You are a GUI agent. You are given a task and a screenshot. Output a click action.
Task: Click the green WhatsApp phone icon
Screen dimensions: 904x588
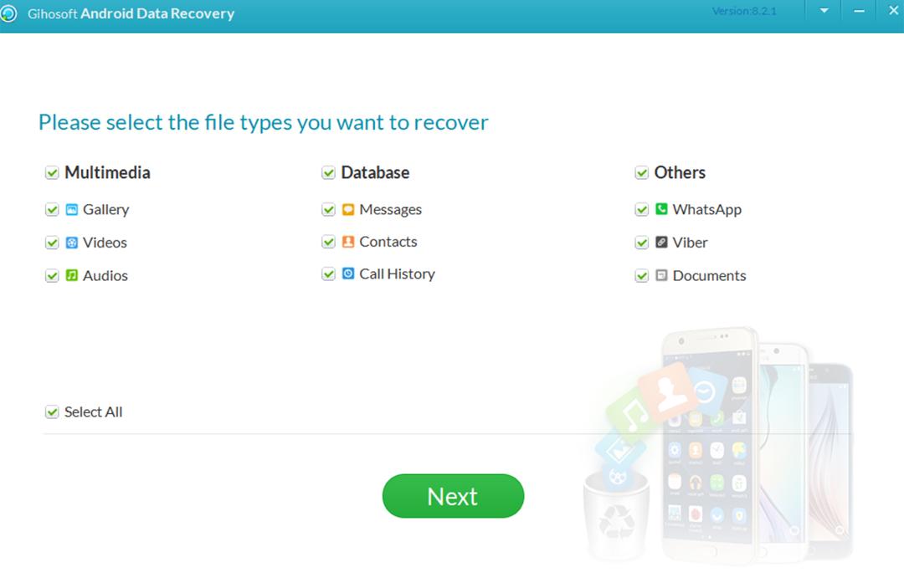pyautogui.click(x=661, y=209)
